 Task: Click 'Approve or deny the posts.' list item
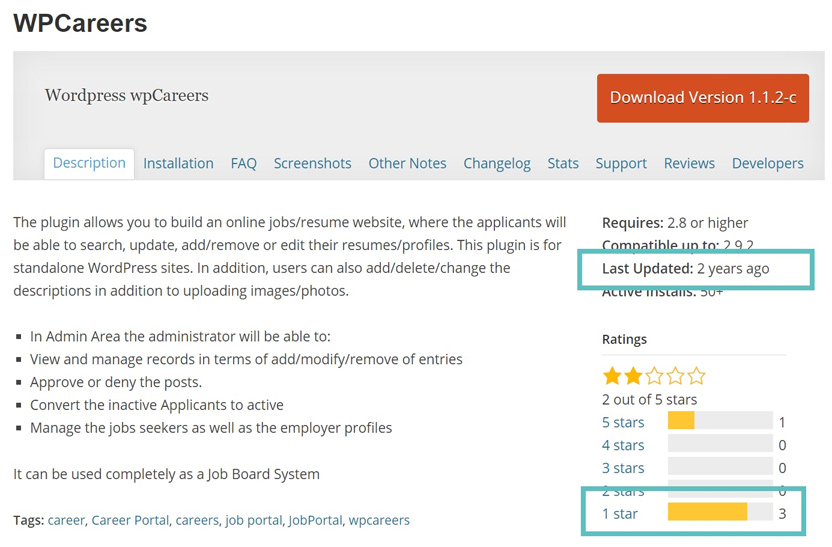(116, 383)
